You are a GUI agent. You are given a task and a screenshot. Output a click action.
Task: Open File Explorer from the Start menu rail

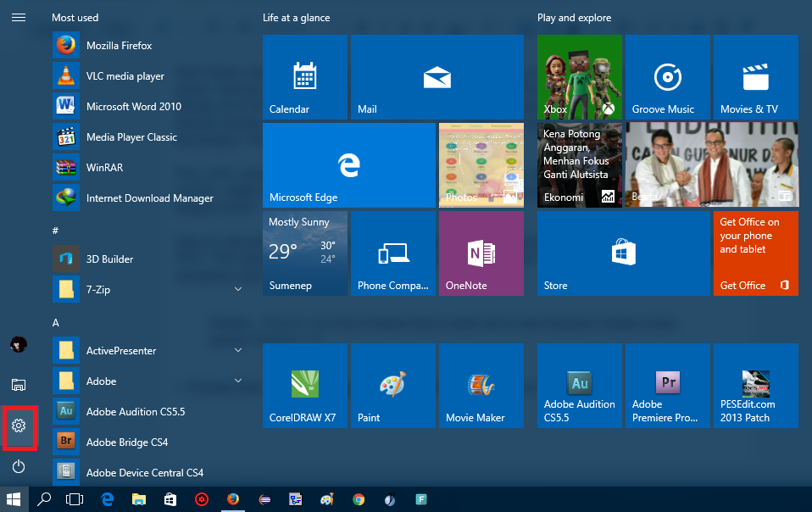pos(19,385)
